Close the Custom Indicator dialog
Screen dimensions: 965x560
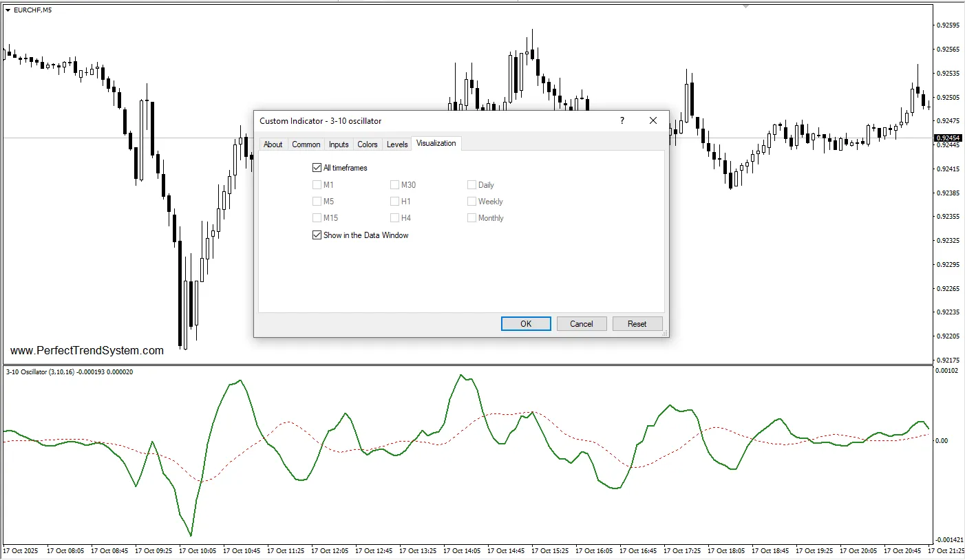(653, 121)
